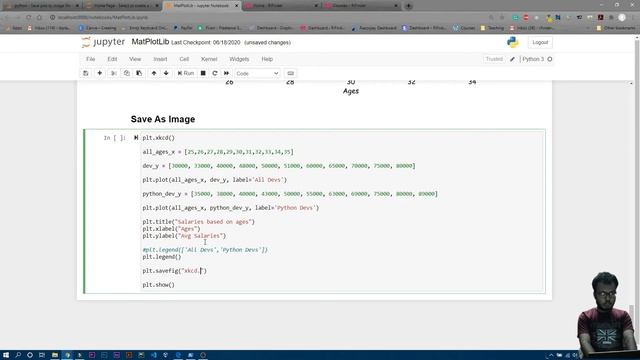Screen dimensions: 640x360
Task: Open the Edit menu
Action: click(x=112, y=59)
